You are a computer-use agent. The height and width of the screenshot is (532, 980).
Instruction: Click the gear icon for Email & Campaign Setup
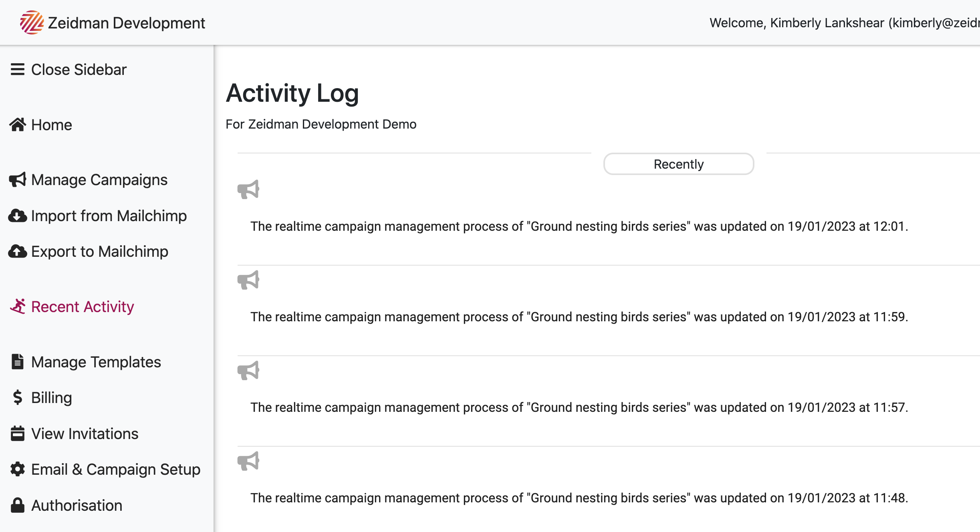point(18,469)
